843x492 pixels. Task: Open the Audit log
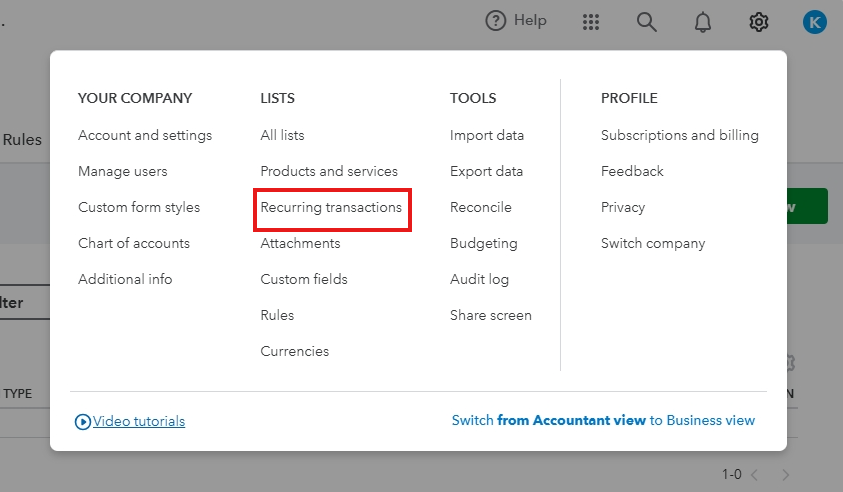click(479, 279)
